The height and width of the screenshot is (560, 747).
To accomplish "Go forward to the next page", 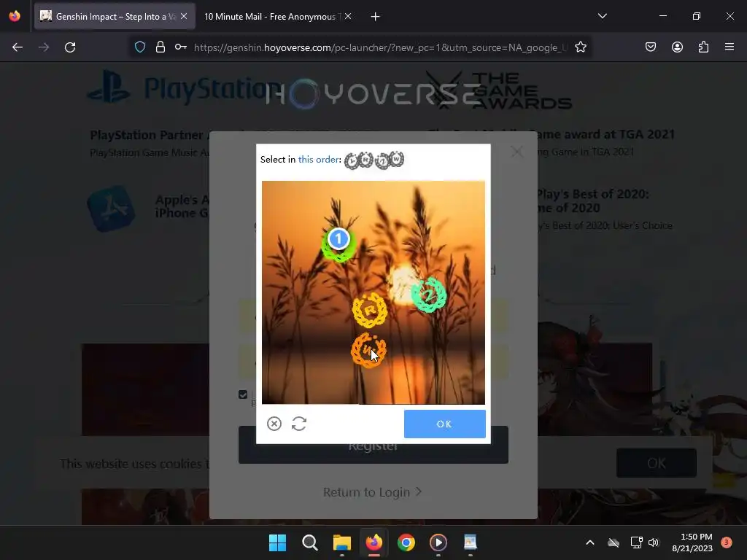I will coord(44,47).
